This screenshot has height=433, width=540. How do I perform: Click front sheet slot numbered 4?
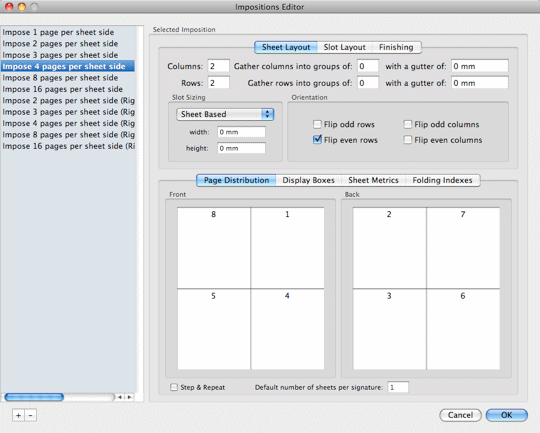(287, 329)
